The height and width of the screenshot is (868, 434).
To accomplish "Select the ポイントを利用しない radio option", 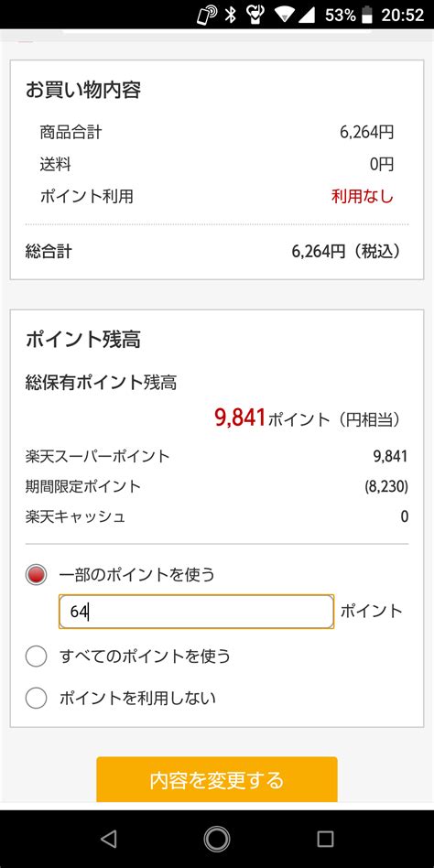I will click(x=36, y=698).
